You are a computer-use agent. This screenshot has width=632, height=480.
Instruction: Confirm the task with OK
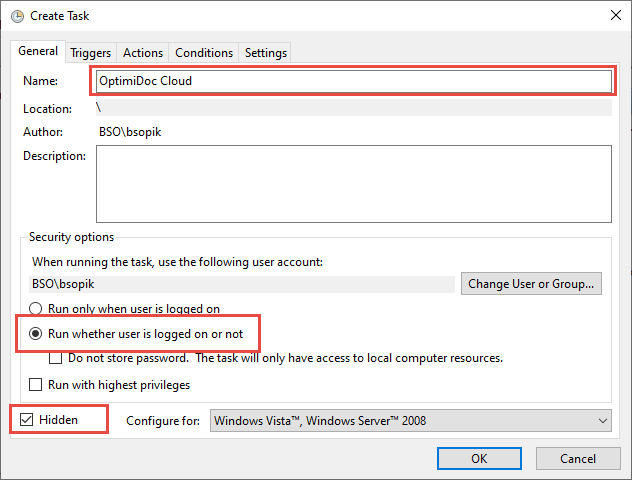pyautogui.click(x=479, y=458)
